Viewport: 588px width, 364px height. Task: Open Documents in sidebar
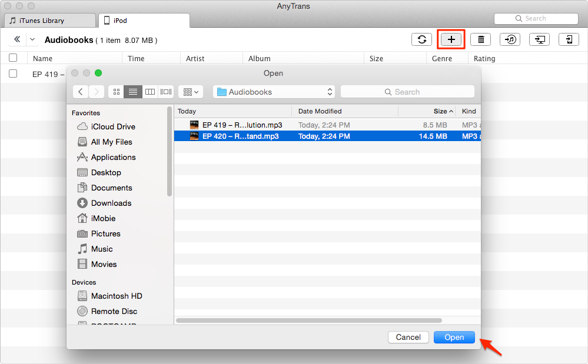point(105,188)
